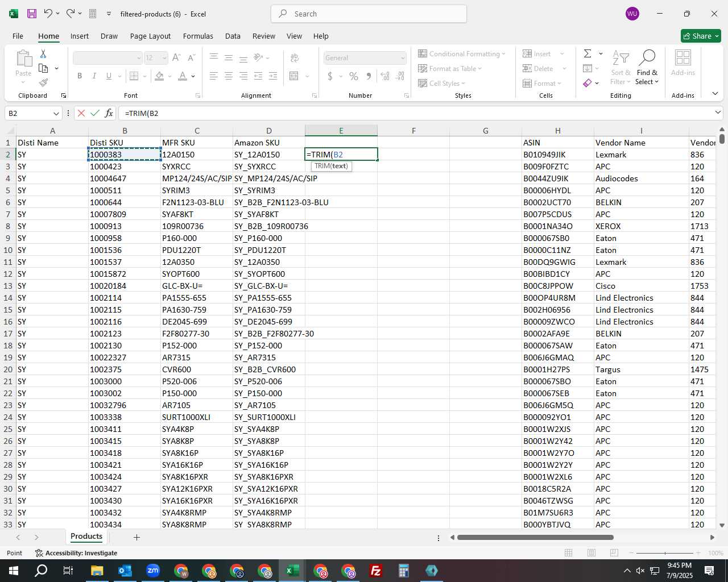Collapse the ribbon with chevron
Image resolution: width=728 pixels, height=582 pixels.
coord(715,93)
